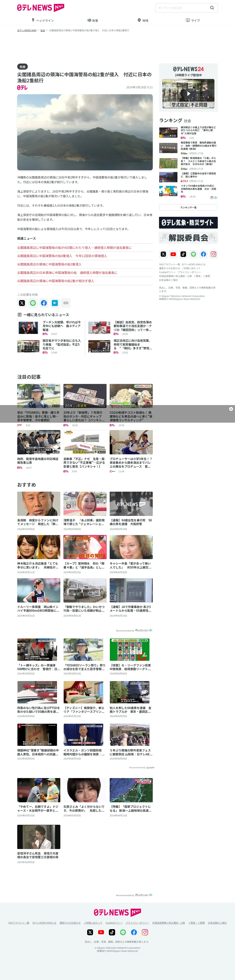Open the 日テレNEWS NNN logo at top
This screenshot has width=235, height=980.
click(41, 8)
